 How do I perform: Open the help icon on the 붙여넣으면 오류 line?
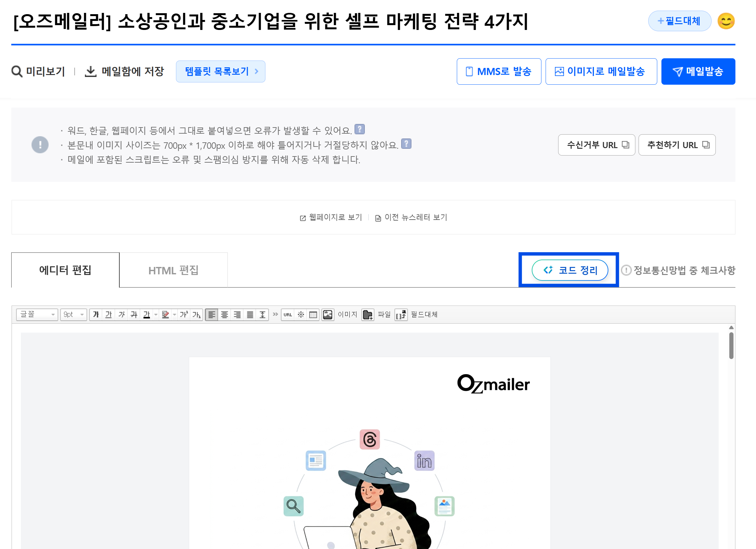tap(359, 129)
